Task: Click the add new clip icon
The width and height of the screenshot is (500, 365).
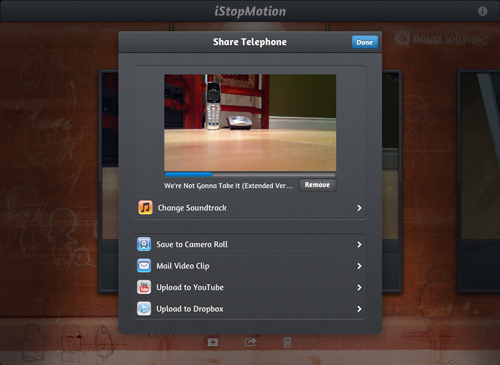Action: coord(213,342)
